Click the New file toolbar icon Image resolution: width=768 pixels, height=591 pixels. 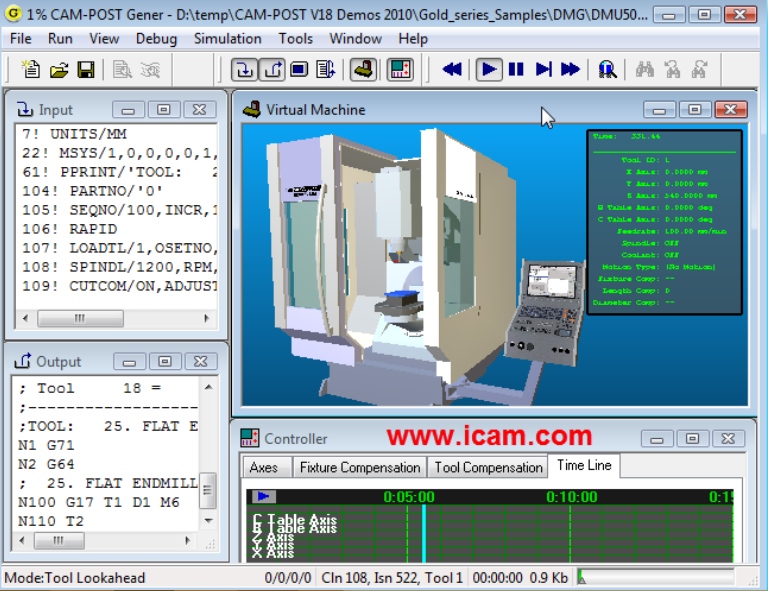[x=32, y=70]
